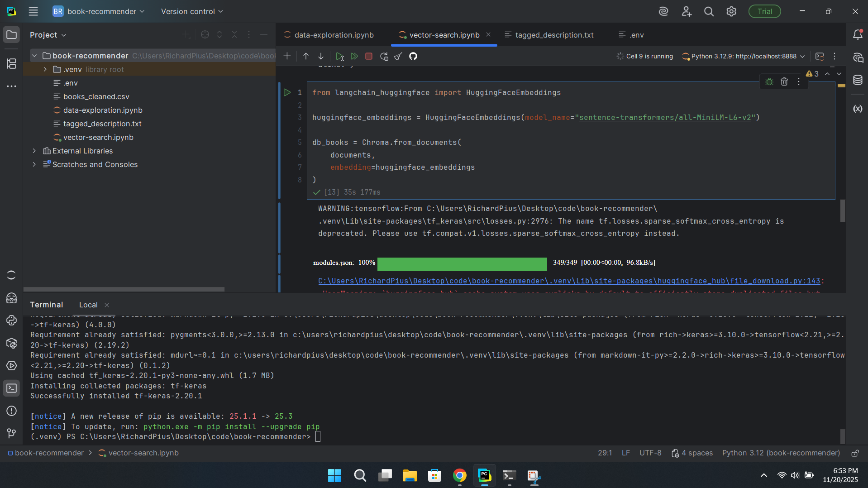
Task: Stop the running kernel execution
Action: [x=369, y=57]
